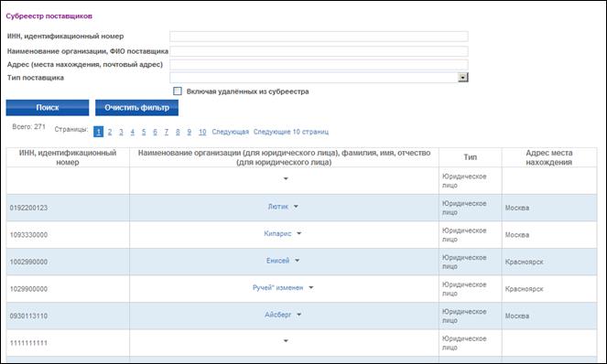Expand the dropdown arrow in the first empty-name row
The height and width of the screenshot is (364, 607).
[286, 178]
